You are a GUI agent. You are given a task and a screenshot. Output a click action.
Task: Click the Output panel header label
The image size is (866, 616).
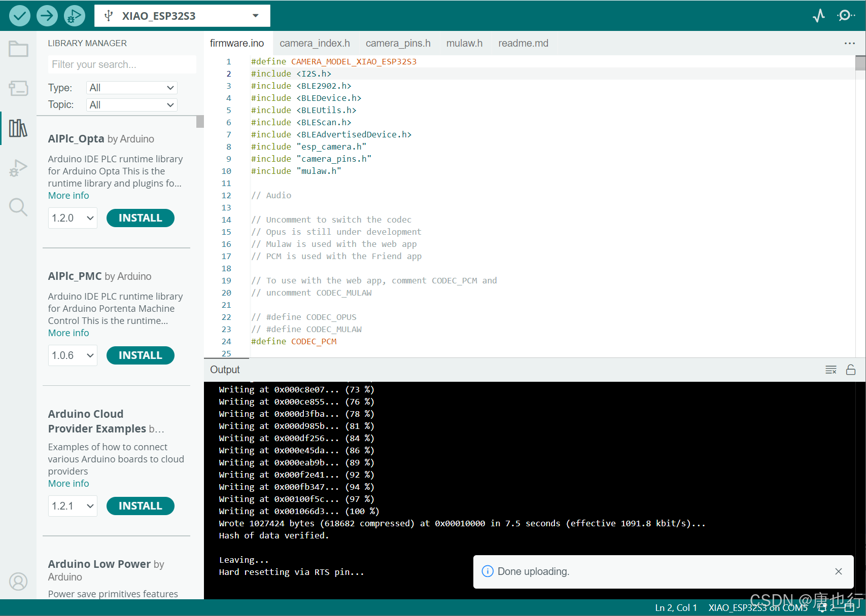[x=225, y=370]
